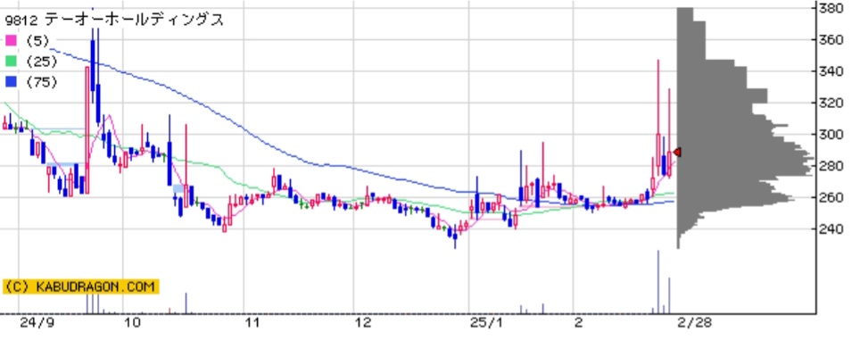Click the stock title 9812 テーオーホールディングス
This screenshot has height=348, width=868.
[114, 20]
